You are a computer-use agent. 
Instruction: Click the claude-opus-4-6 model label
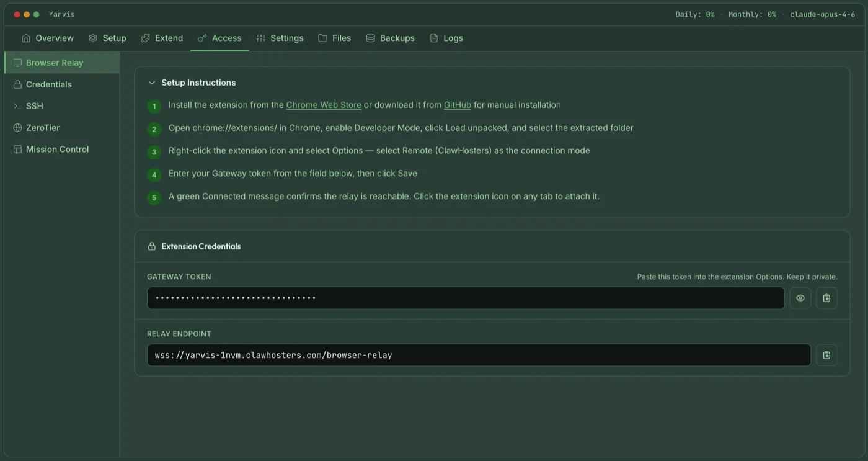click(x=822, y=14)
